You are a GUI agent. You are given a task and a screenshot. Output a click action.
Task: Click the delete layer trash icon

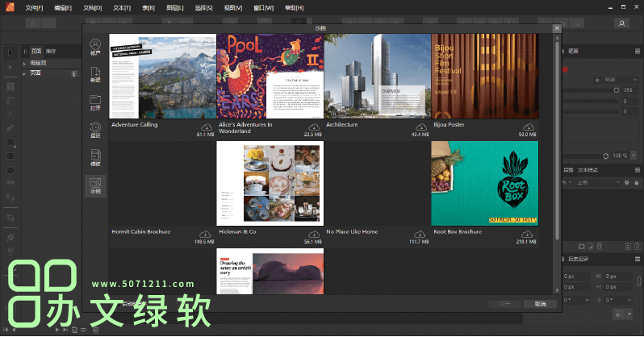coord(637,246)
